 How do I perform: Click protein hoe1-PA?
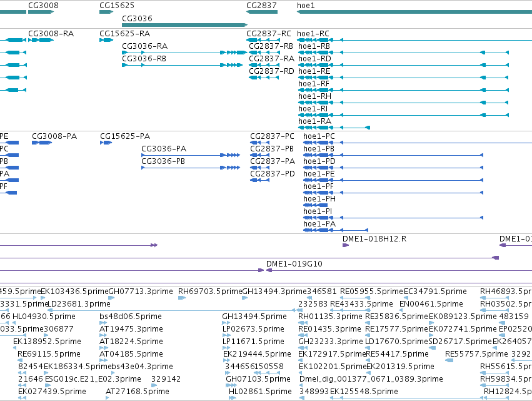(336, 230)
